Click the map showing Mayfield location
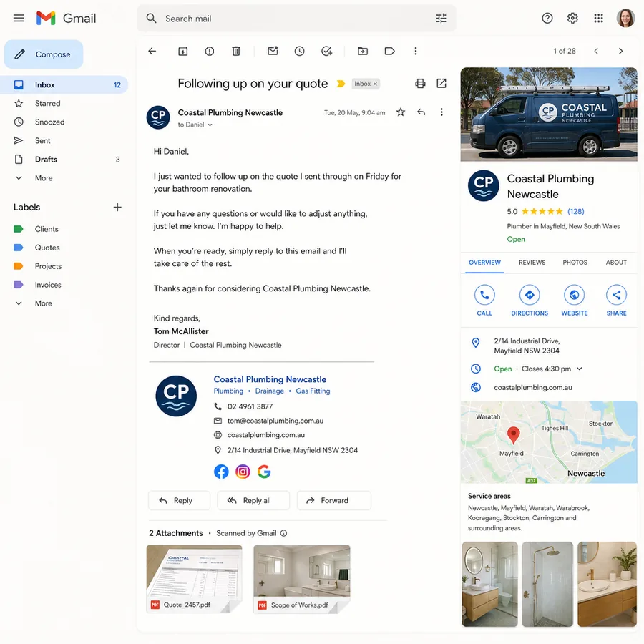644x644 pixels. 549,442
